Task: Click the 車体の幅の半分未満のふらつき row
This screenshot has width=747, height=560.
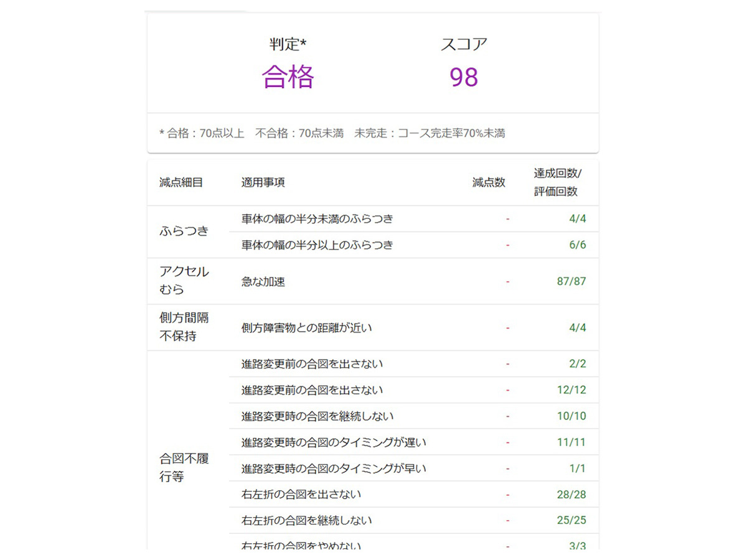Action: coord(317,219)
